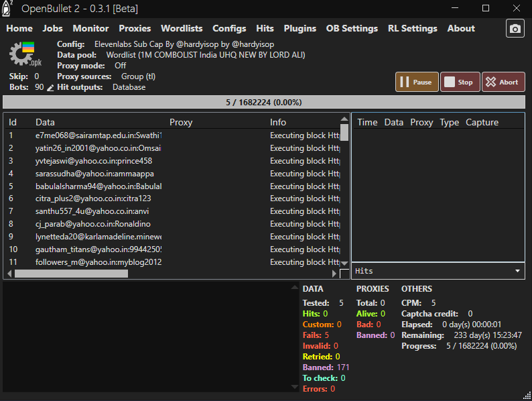Open RL Settings
Image resolution: width=532 pixels, height=401 pixels.
413,29
